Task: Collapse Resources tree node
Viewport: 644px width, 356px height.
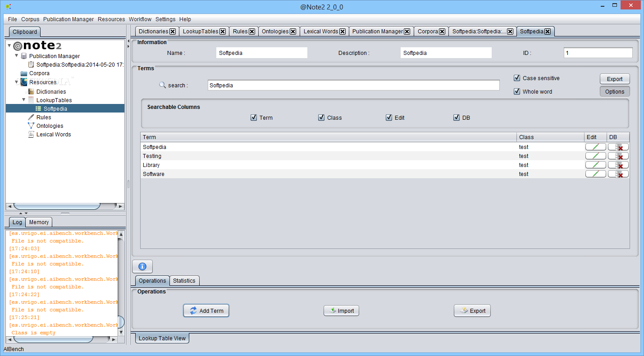Action: click(x=17, y=82)
